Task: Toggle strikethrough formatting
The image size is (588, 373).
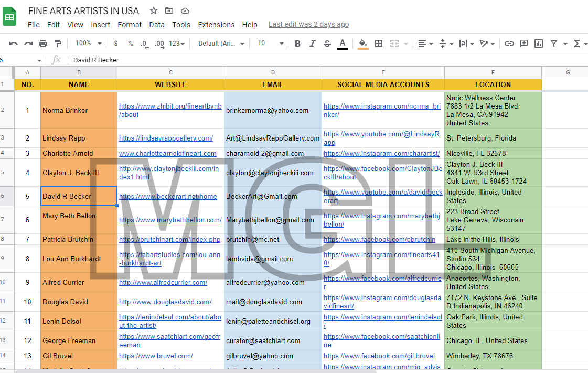Action: [x=327, y=44]
